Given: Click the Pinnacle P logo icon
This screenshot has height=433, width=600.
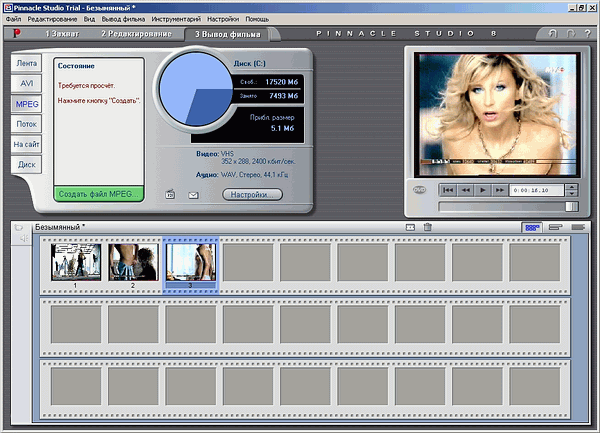Looking at the screenshot, I should (16, 34).
